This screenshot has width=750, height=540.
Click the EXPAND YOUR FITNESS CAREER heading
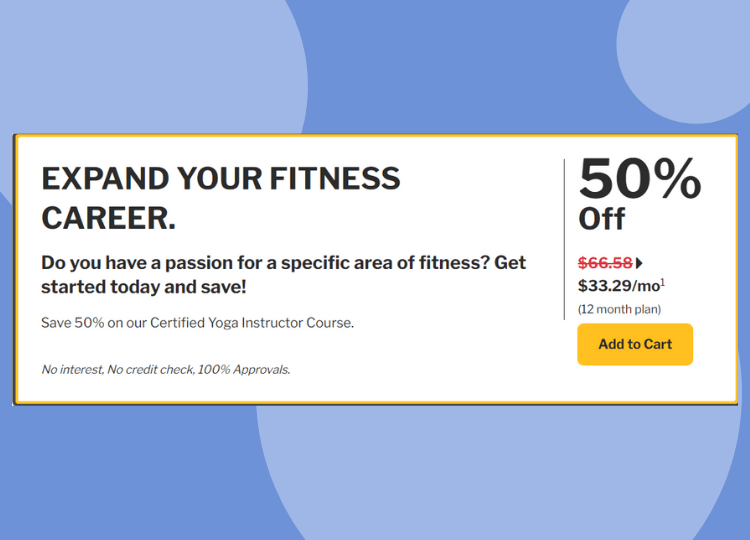coord(221,198)
